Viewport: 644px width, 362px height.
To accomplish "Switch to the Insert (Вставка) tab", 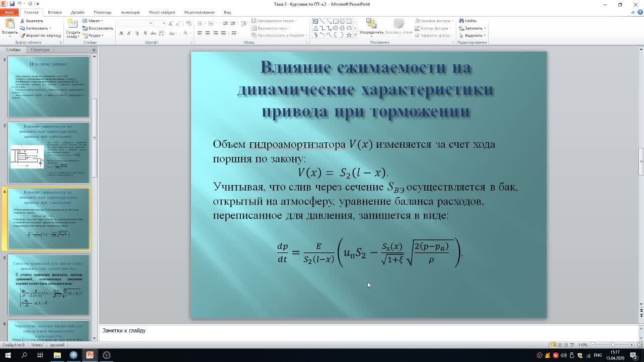I will [x=55, y=12].
